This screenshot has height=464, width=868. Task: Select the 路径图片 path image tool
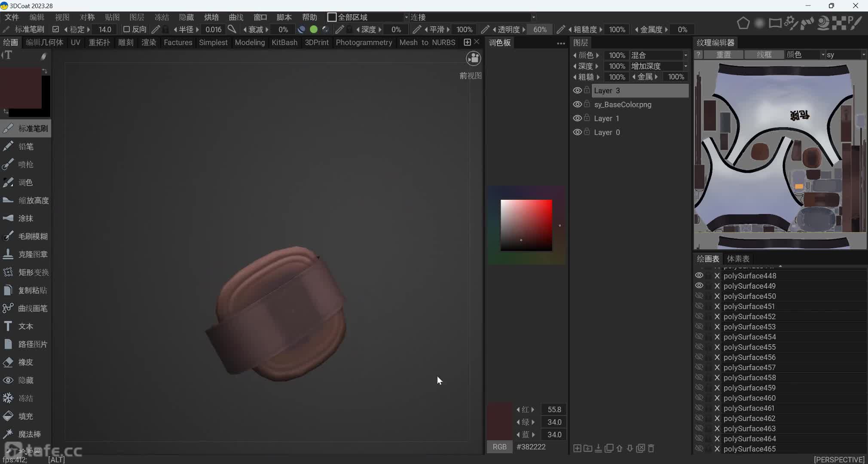point(25,344)
